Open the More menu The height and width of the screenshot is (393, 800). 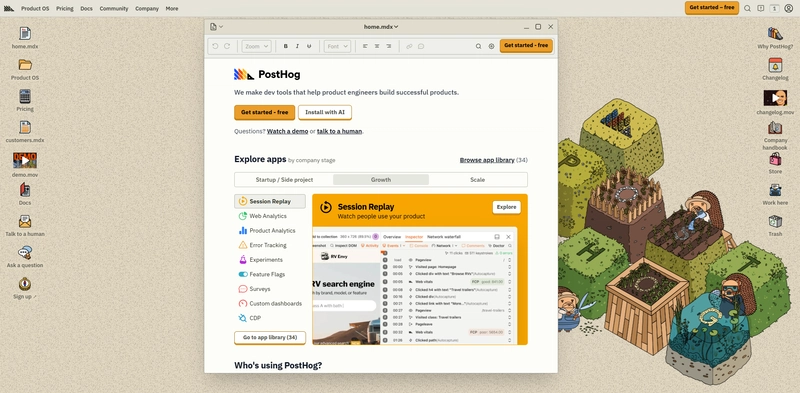(172, 8)
